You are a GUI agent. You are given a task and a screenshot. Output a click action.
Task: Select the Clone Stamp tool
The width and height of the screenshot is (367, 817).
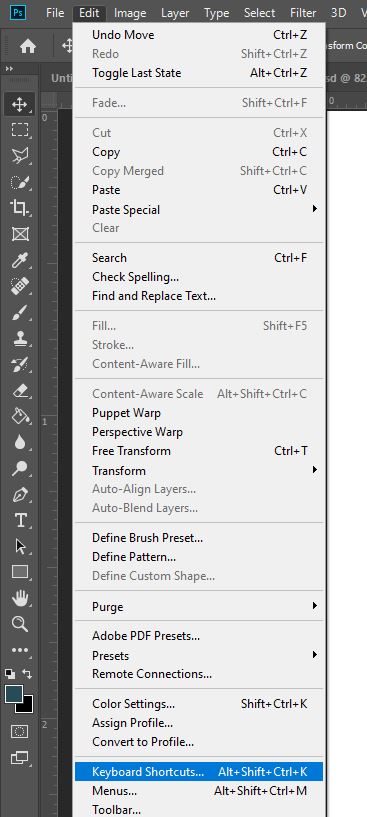pyautogui.click(x=20, y=339)
